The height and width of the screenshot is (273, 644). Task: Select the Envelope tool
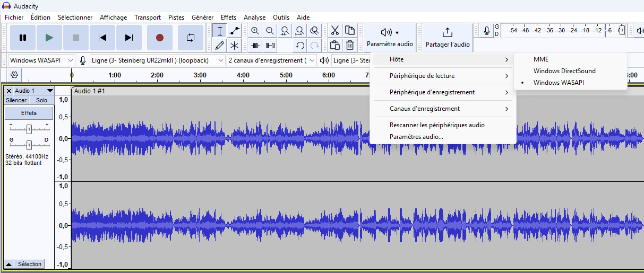pos(234,31)
